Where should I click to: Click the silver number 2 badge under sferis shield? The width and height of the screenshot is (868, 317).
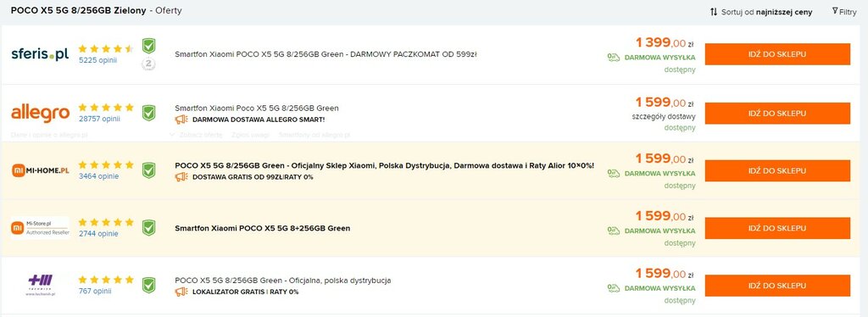[148, 64]
